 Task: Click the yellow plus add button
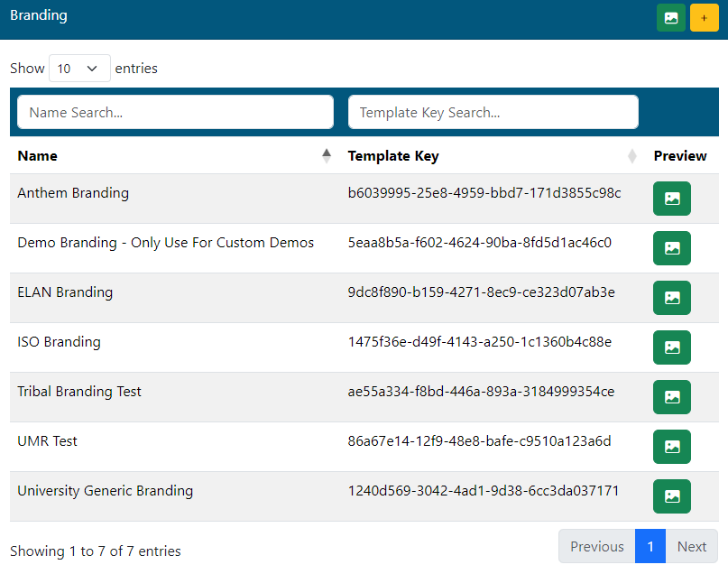(x=704, y=18)
